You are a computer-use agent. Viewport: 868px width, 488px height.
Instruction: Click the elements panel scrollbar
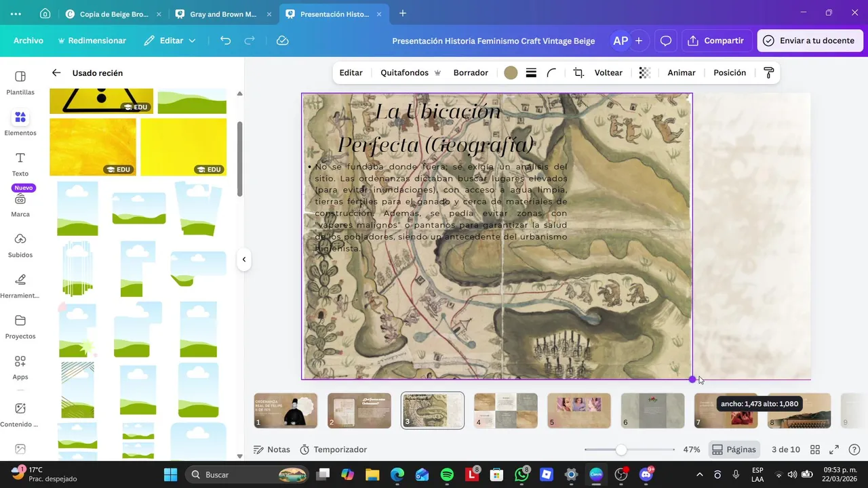point(239,159)
